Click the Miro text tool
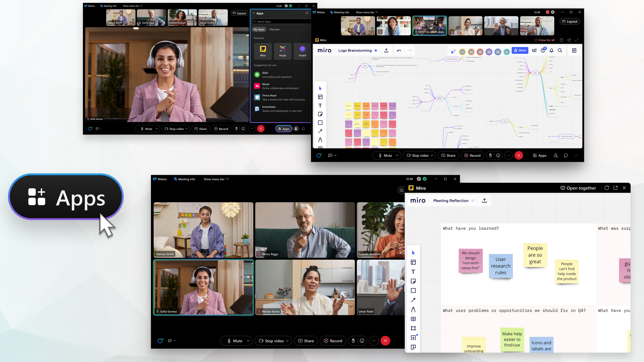The width and height of the screenshot is (644, 362). (321, 105)
